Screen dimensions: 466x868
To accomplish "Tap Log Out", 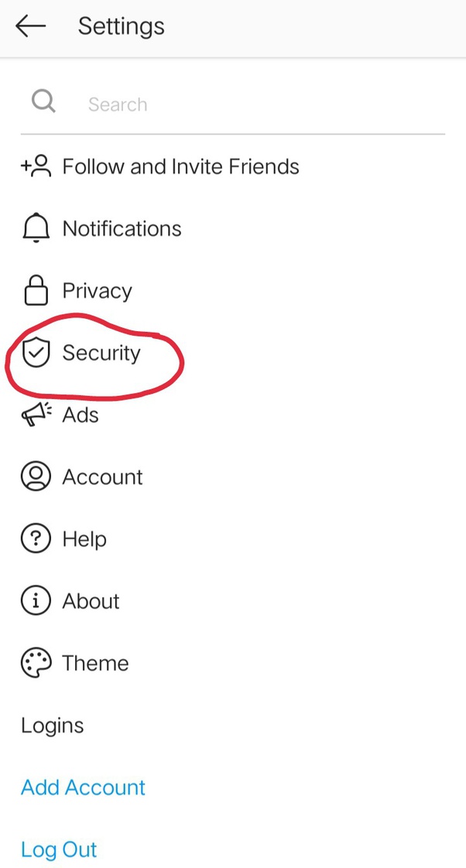I will 59,849.
